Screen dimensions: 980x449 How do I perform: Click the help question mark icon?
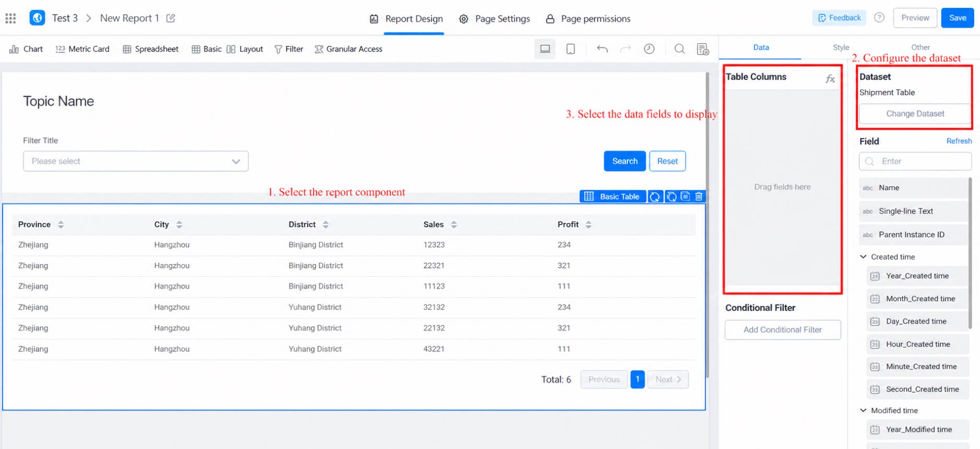click(880, 18)
